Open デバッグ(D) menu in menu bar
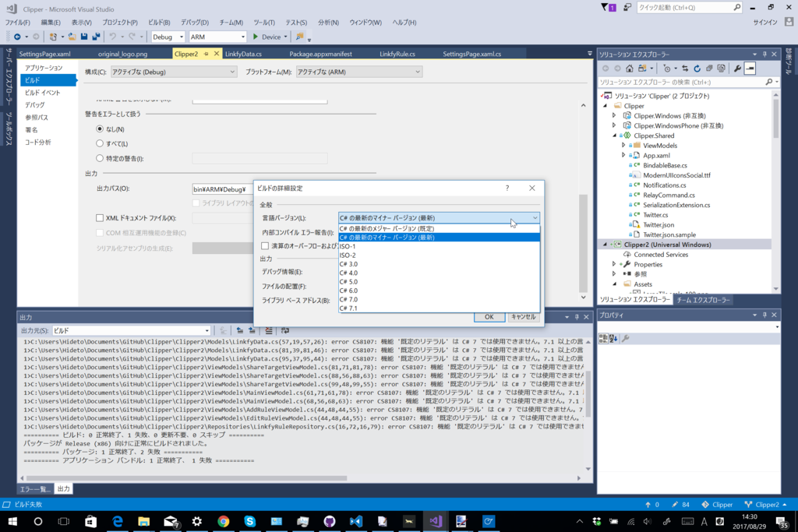 (194, 23)
